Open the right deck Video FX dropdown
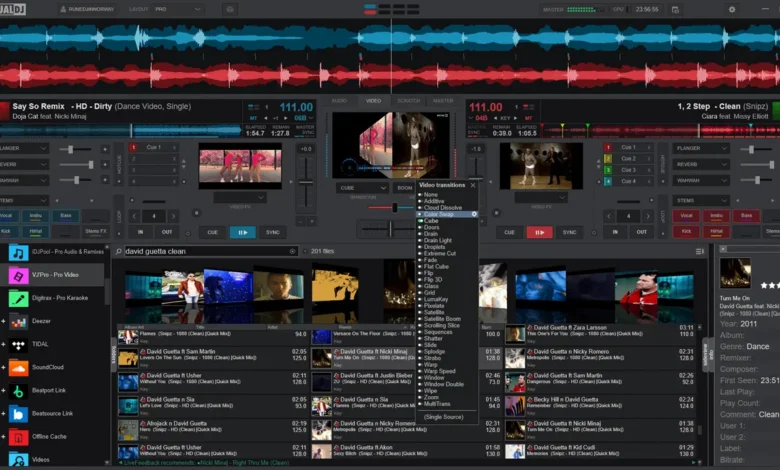Image resolution: width=780 pixels, height=470 pixels. click(x=541, y=198)
